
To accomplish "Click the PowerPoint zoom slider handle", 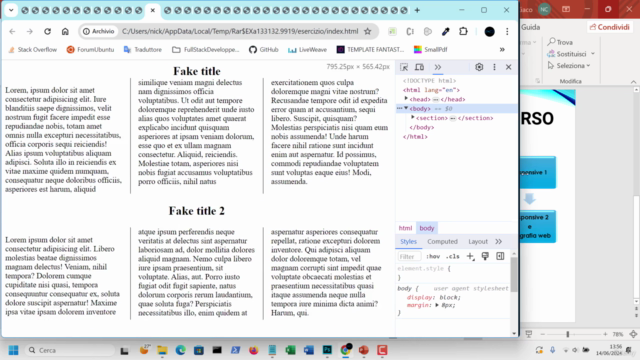I will (567, 334).
